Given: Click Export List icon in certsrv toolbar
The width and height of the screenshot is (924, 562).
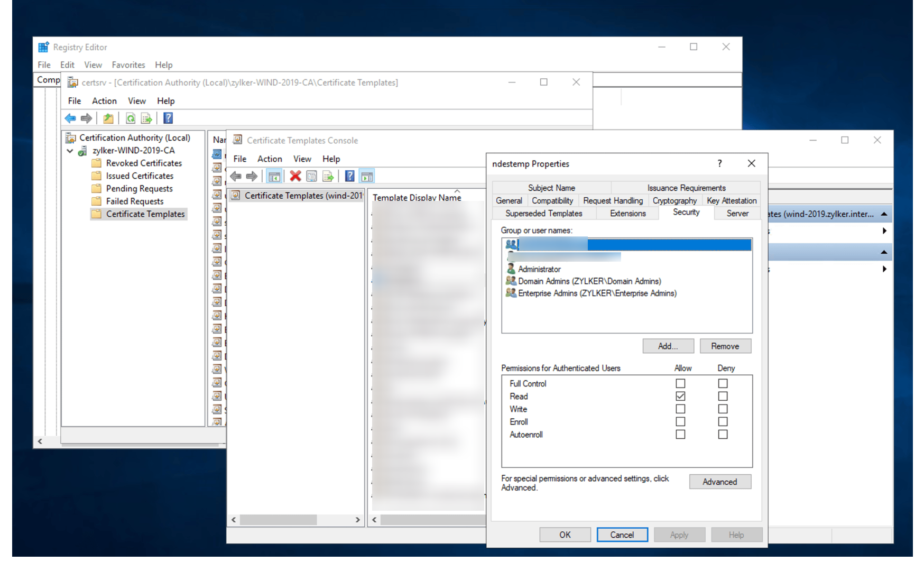Looking at the screenshot, I should [x=146, y=118].
